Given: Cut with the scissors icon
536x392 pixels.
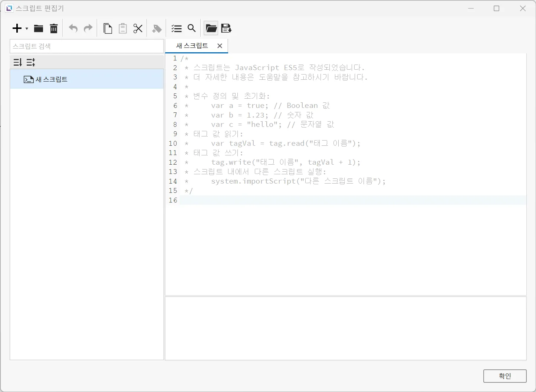Looking at the screenshot, I should click(138, 29).
